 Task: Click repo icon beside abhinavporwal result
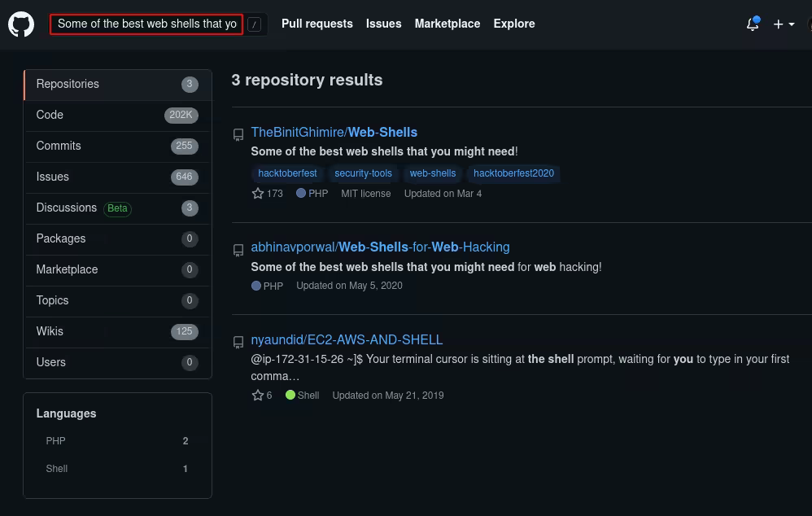pos(238,250)
